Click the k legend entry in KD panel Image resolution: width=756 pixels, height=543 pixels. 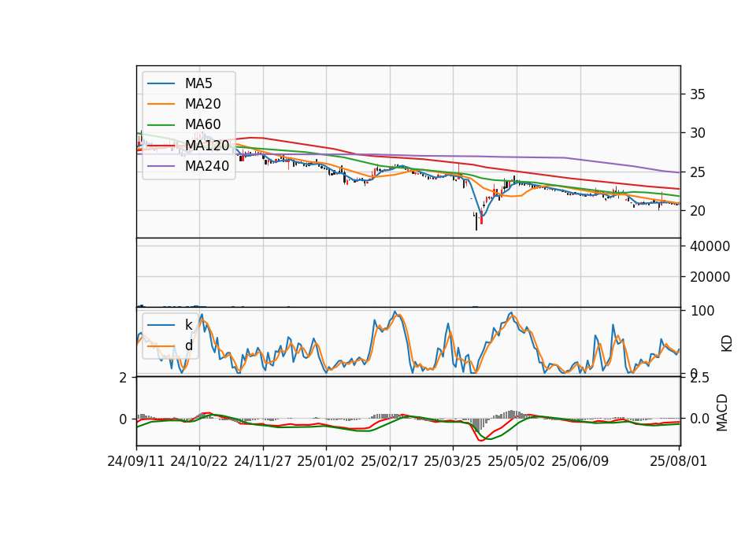(x=188, y=325)
